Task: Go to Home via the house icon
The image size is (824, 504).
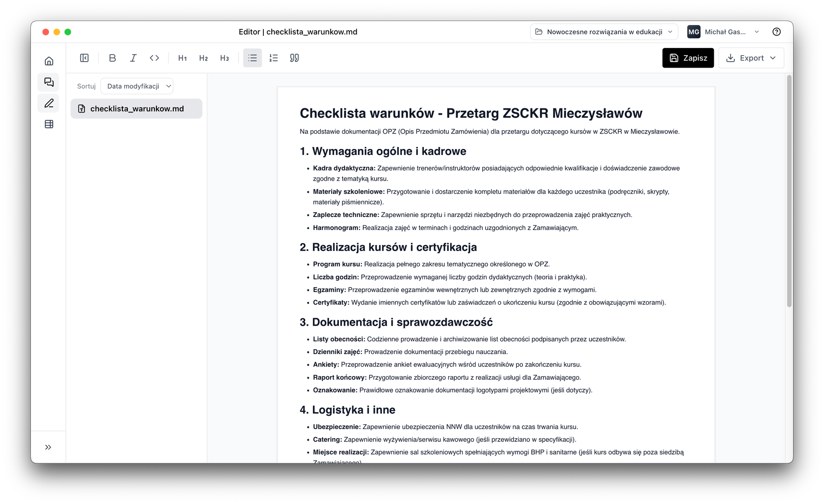Action: coord(48,61)
